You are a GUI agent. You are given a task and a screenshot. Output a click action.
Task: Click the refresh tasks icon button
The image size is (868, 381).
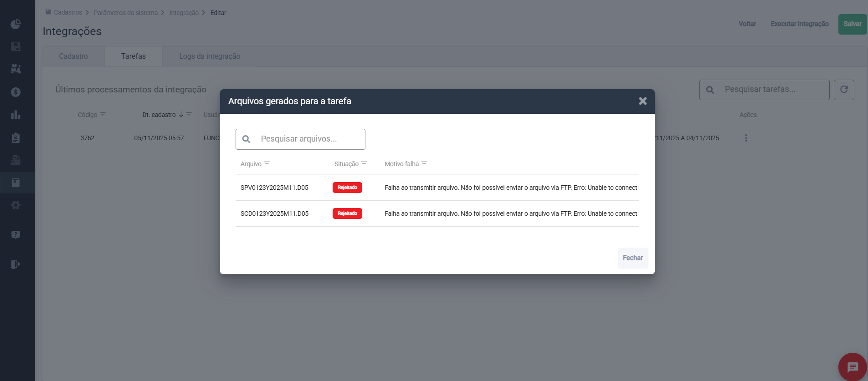[x=844, y=90]
